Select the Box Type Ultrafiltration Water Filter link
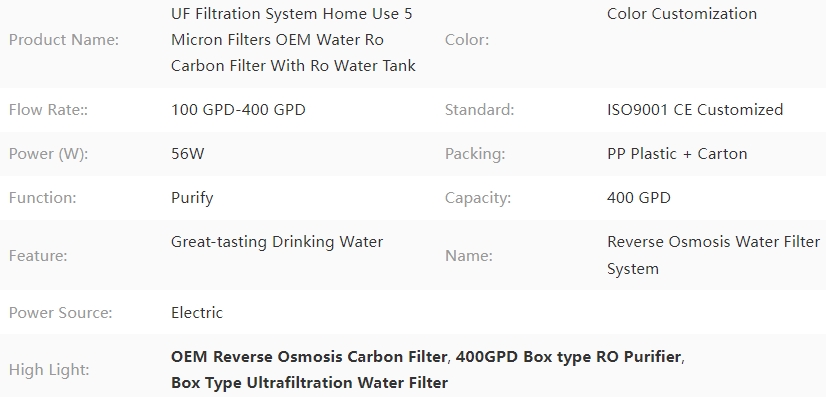This screenshot has height=397, width=826. pos(309,383)
